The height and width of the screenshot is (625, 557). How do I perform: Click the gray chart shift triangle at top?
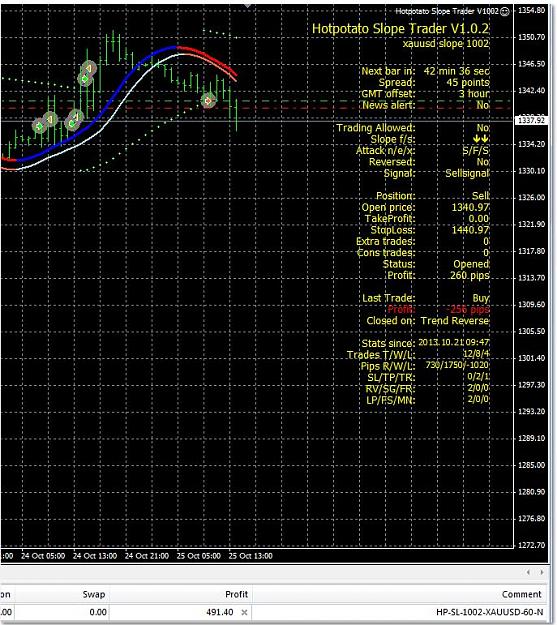point(248,6)
